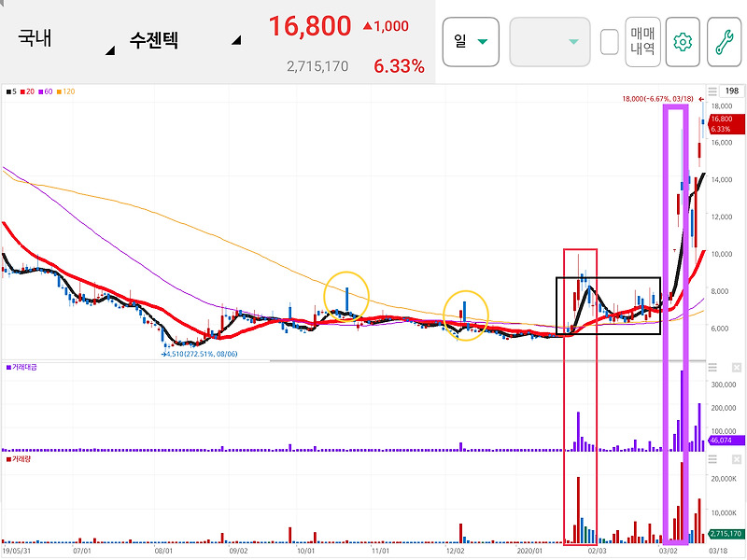This screenshot has height=560, width=747.
Task: Open chart settings gear icon
Action: click(683, 42)
